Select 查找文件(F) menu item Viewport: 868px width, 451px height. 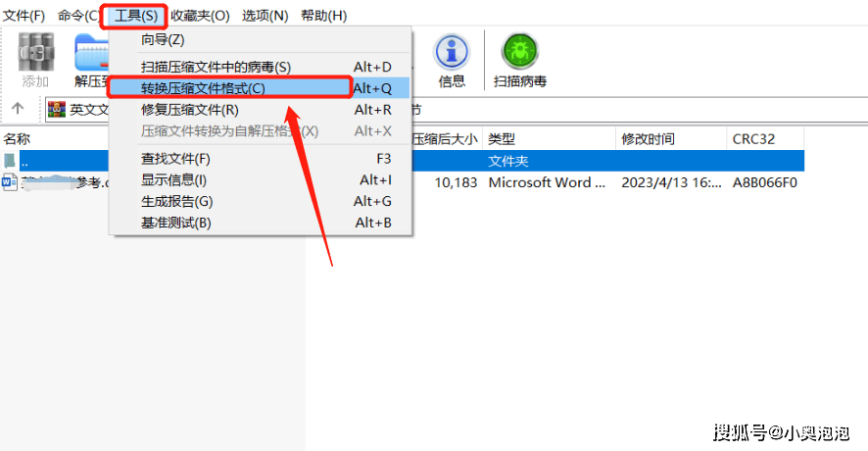tap(176, 159)
